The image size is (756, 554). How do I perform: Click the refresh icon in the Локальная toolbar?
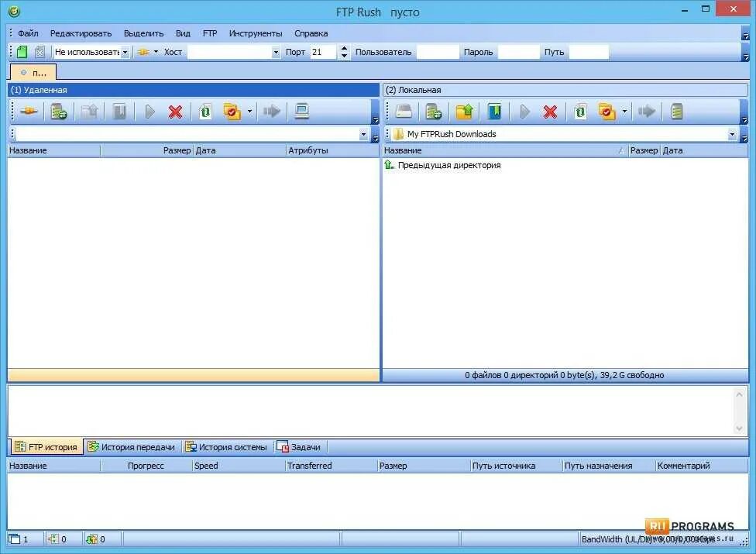tap(580, 112)
